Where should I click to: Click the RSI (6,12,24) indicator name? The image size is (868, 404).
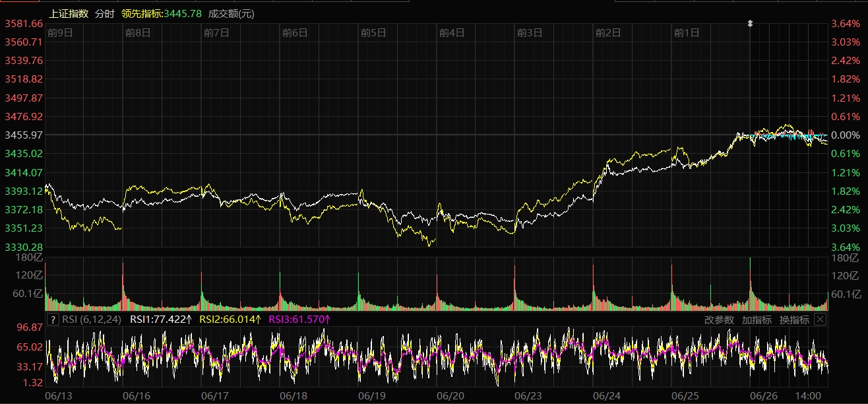tap(92, 320)
